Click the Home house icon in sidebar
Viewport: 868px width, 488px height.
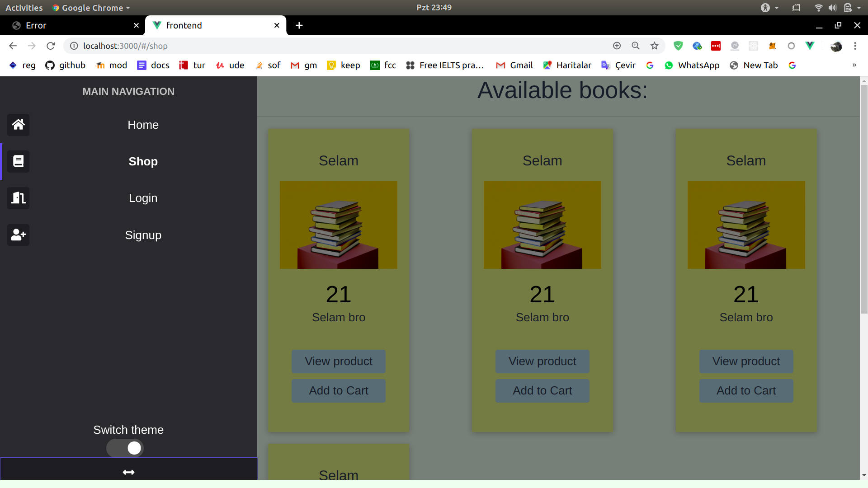(18, 125)
